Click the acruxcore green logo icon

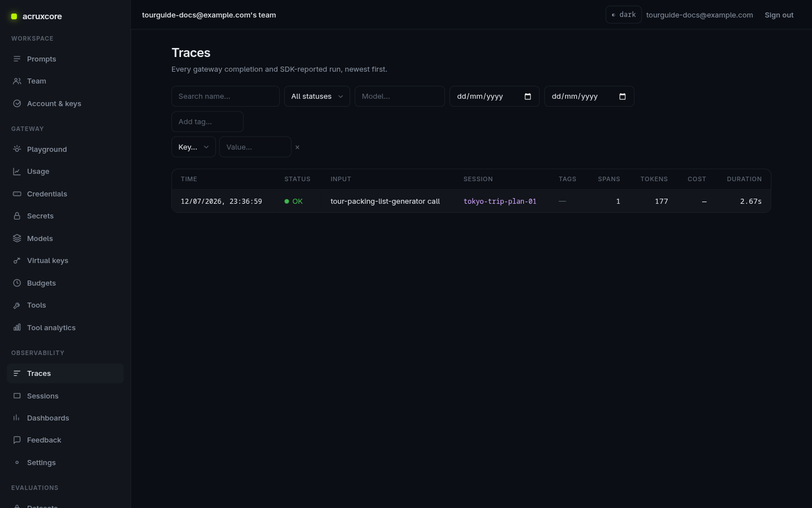click(x=14, y=16)
